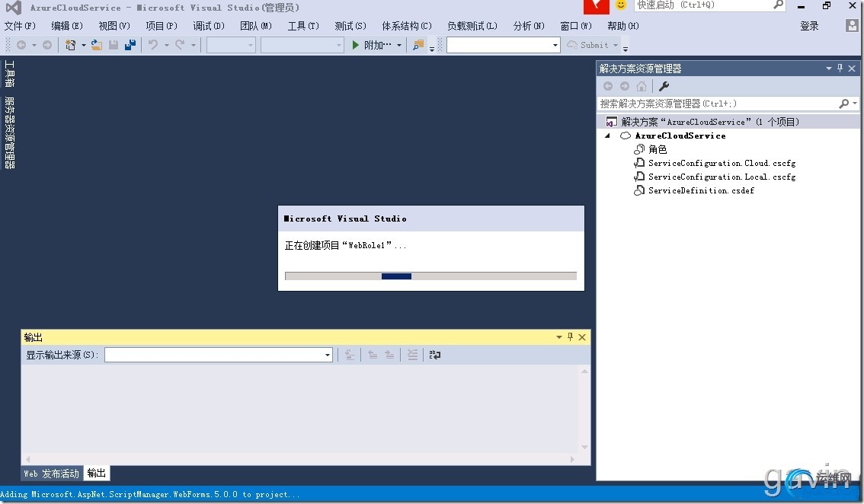Open the attach button dropdown arrow

click(399, 45)
